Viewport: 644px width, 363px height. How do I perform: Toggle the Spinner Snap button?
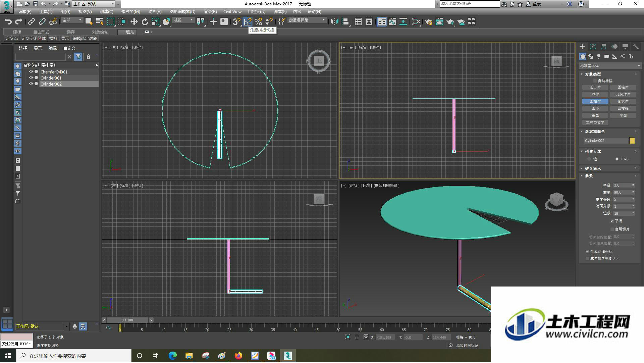point(269,22)
